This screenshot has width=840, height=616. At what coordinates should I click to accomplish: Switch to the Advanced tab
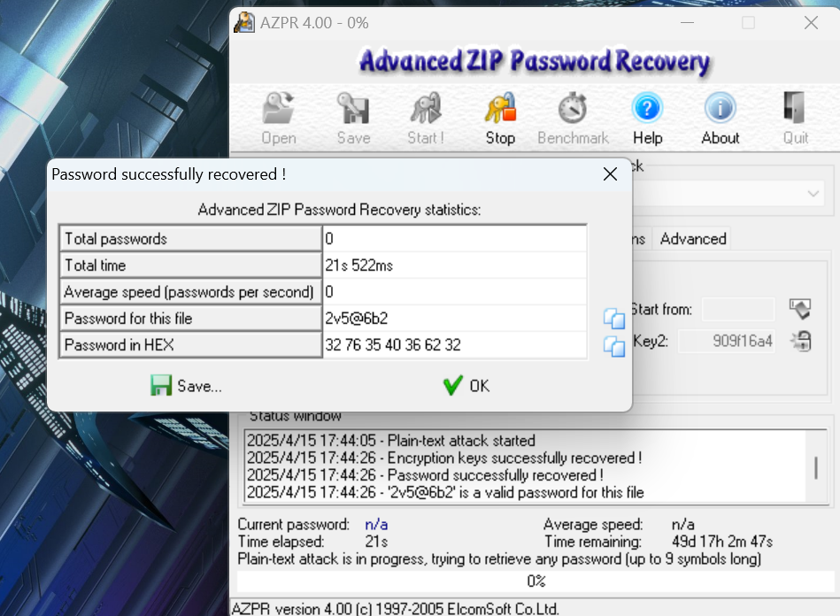pyautogui.click(x=693, y=239)
